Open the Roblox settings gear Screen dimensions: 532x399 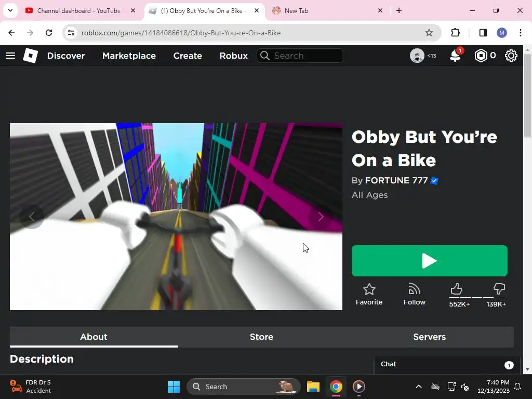511,56
